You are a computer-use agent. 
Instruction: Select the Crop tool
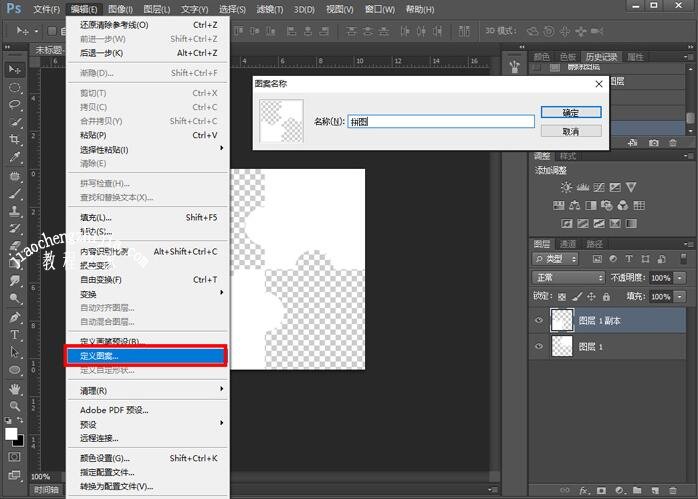(15, 140)
